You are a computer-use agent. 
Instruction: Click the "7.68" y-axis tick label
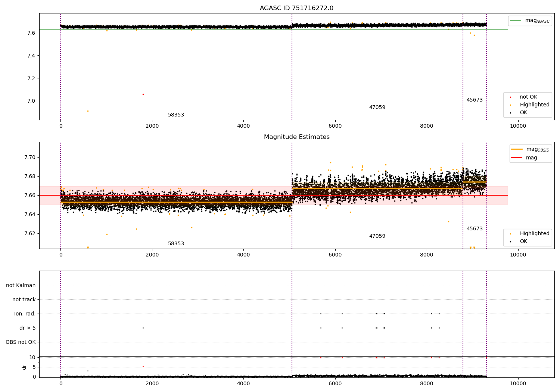[29, 177]
